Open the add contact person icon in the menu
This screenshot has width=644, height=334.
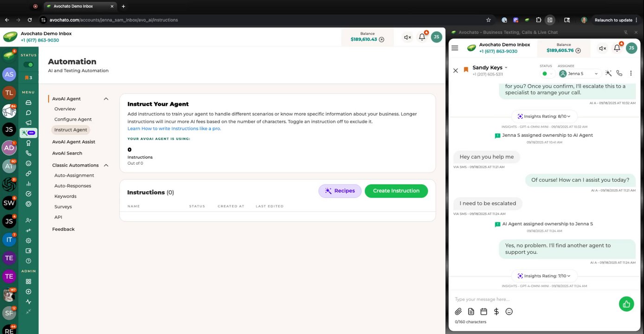coord(28,220)
